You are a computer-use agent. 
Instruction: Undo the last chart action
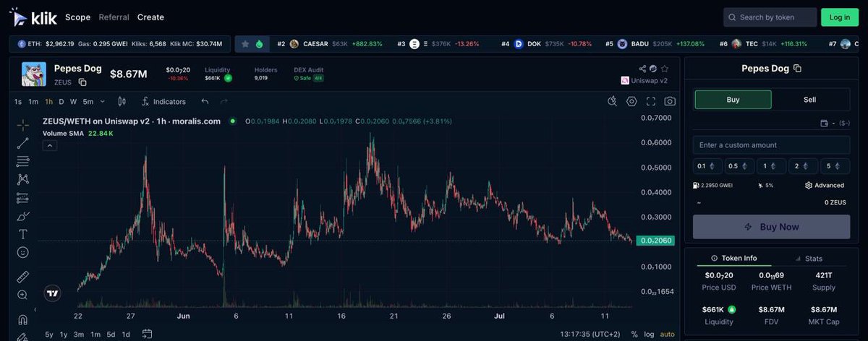(205, 102)
